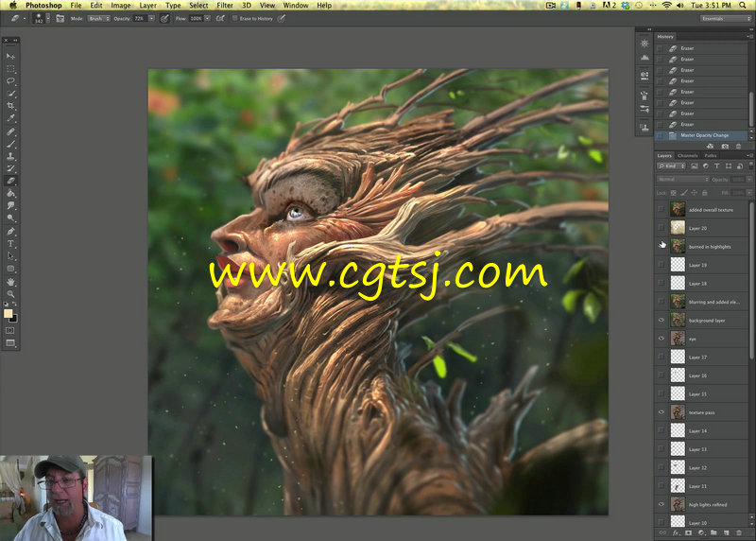Viewport: 756px width, 541px height.
Task: Select the Smudge tool
Action: coord(10,205)
